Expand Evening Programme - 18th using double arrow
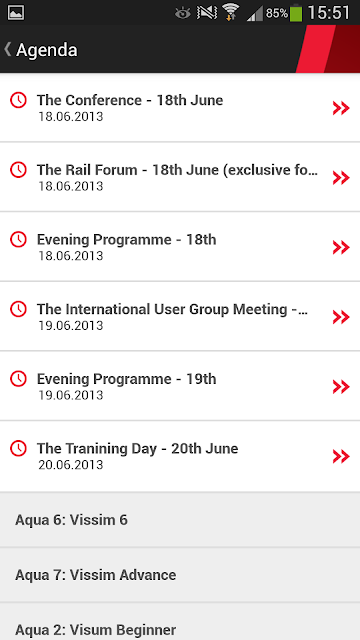This screenshot has height=640, width=360. tap(341, 247)
